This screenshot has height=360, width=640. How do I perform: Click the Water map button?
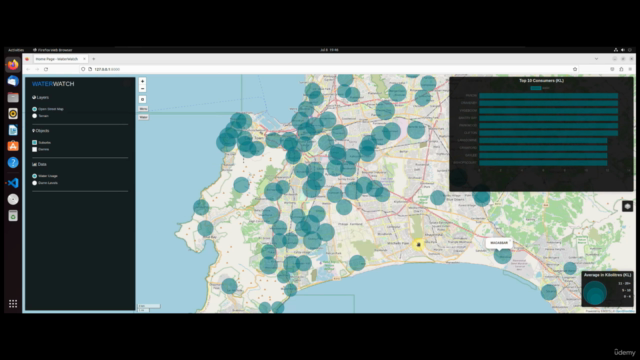(x=143, y=117)
